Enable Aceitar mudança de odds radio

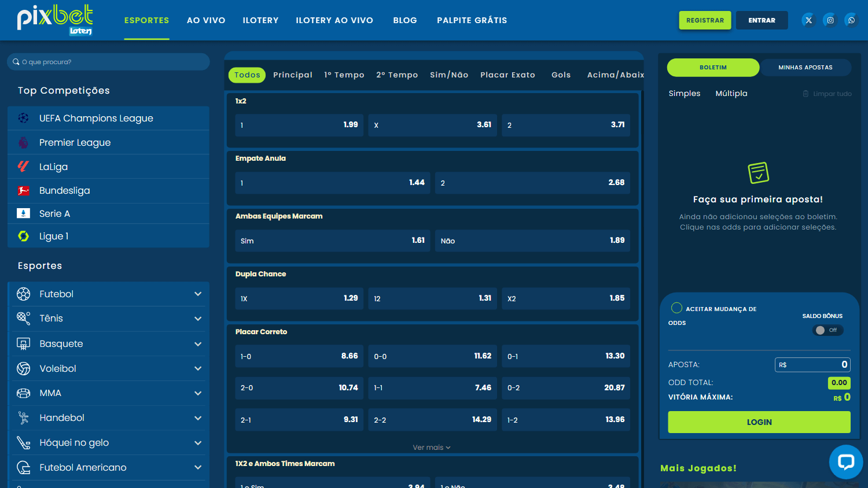point(676,308)
